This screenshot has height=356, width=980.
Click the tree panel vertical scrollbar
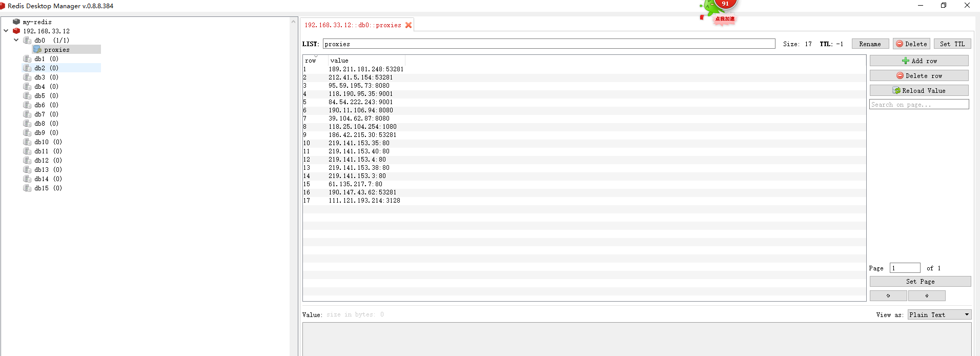[x=294, y=186]
